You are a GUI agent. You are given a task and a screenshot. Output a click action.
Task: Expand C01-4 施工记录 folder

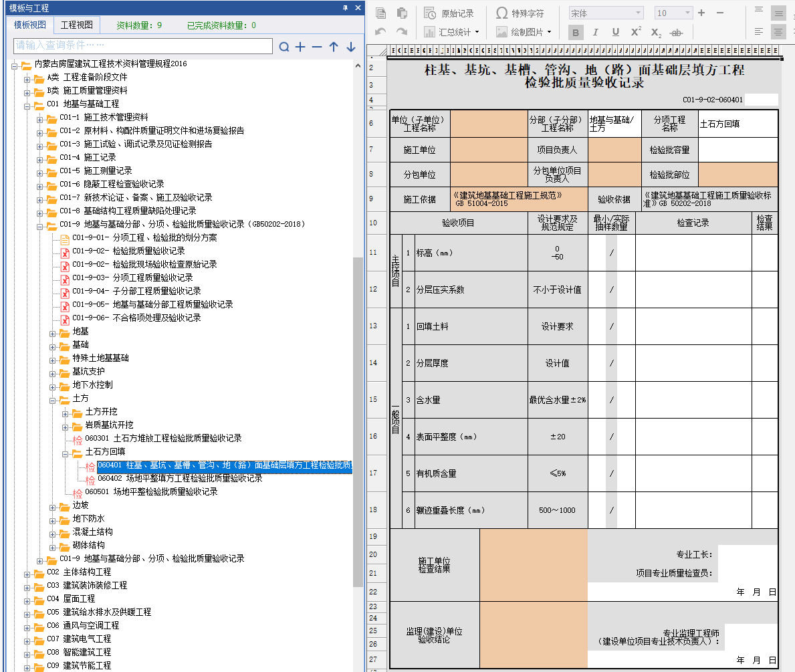(40, 160)
